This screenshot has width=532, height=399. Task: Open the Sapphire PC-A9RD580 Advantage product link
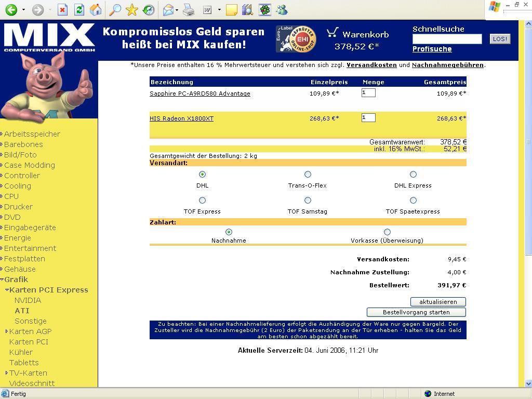click(200, 94)
